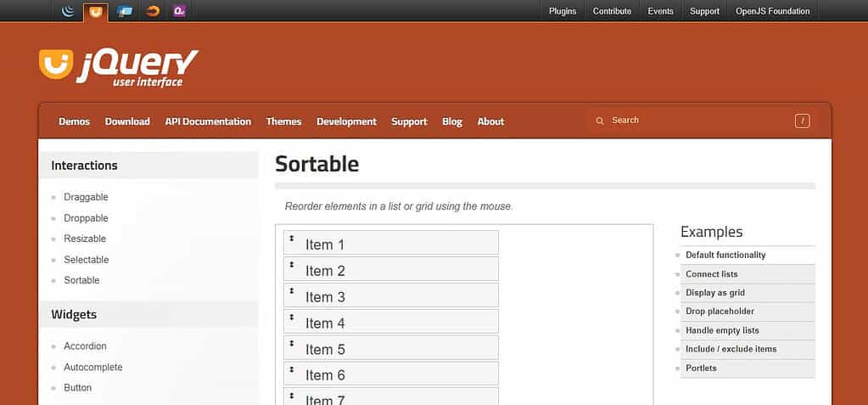Image resolution: width=868 pixels, height=405 pixels.
Task: Click the sort handle on Item 3
Action: tap(292, 291)
